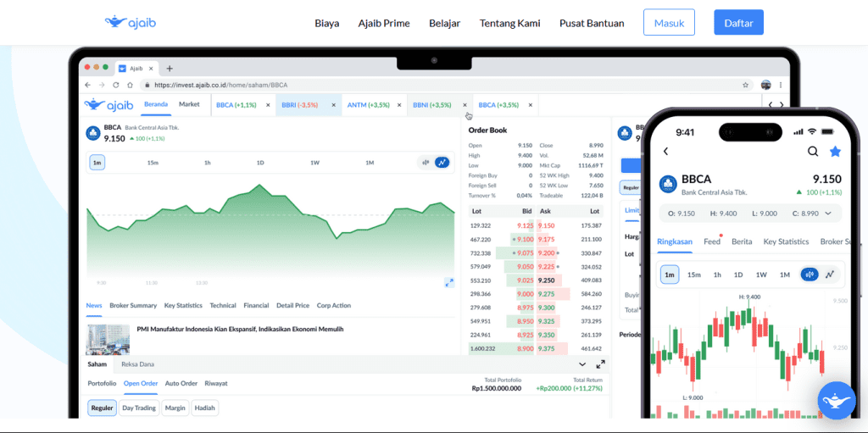Open Pusat Bantuan help center
This screenshot has width=868, height=433.
coord(592,23)
